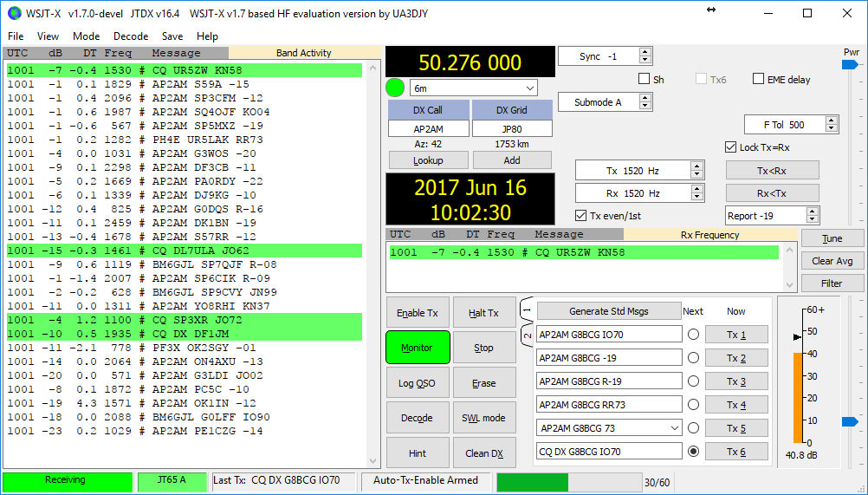Image resolution: width=868 pixels, height=495 pixels.
Task: Raise the Tx 1520 Hz frequency with the up arrow
Action: [697, 166]
